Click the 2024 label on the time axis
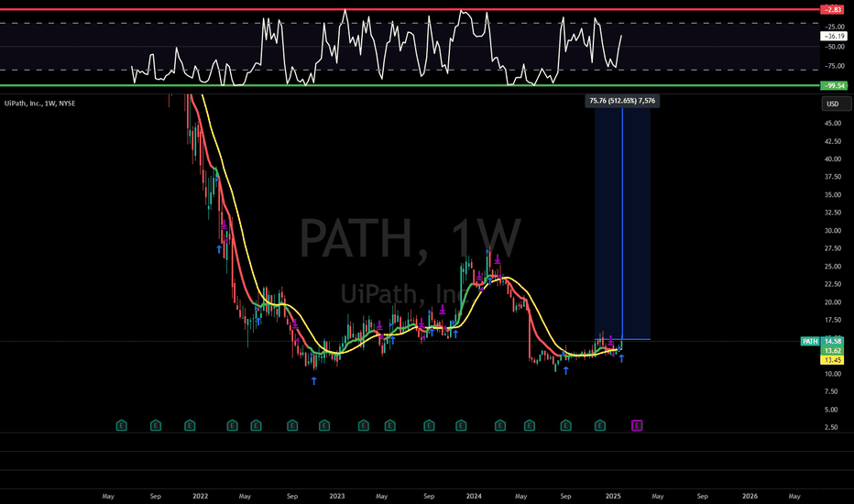This screenshot has width=854, height=504. [474, 497]
